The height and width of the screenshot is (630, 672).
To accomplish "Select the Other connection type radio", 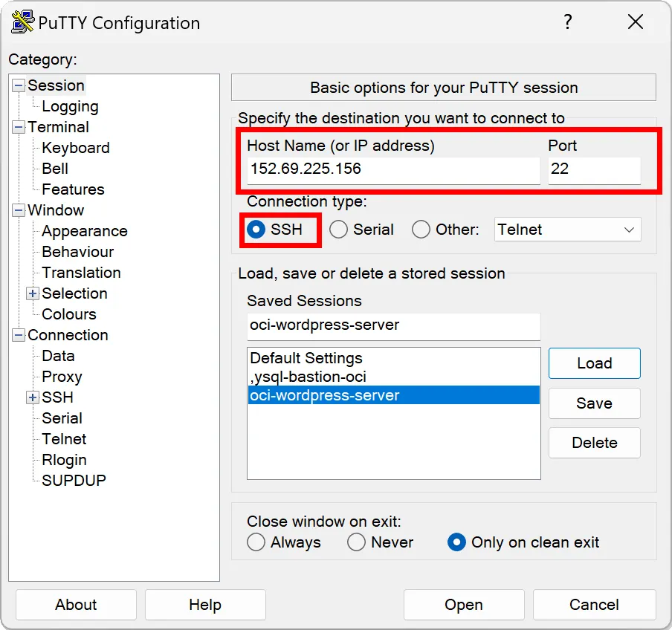I will [421, 230].
